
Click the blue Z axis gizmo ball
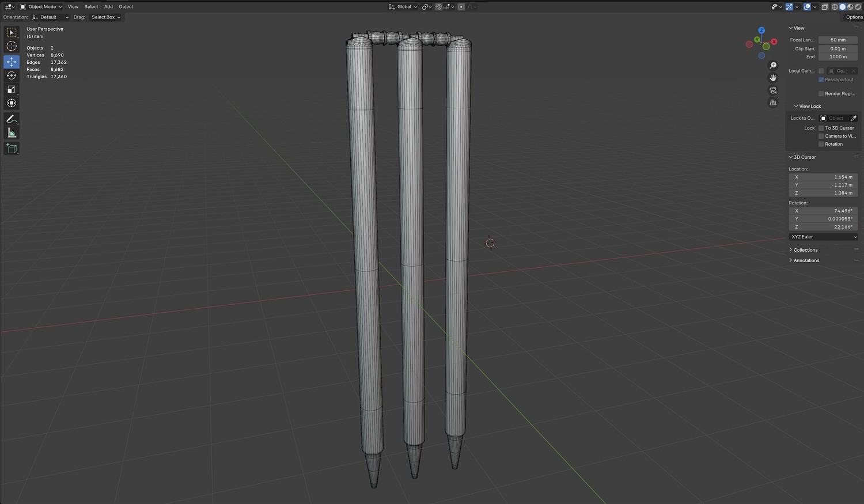[761, 30]
